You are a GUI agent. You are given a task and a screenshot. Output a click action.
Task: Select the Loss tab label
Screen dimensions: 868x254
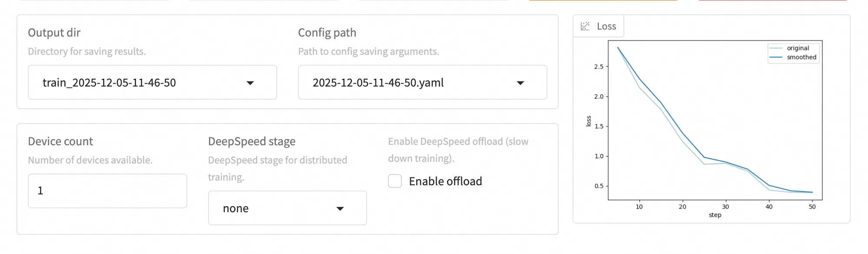tap(606, 26)
